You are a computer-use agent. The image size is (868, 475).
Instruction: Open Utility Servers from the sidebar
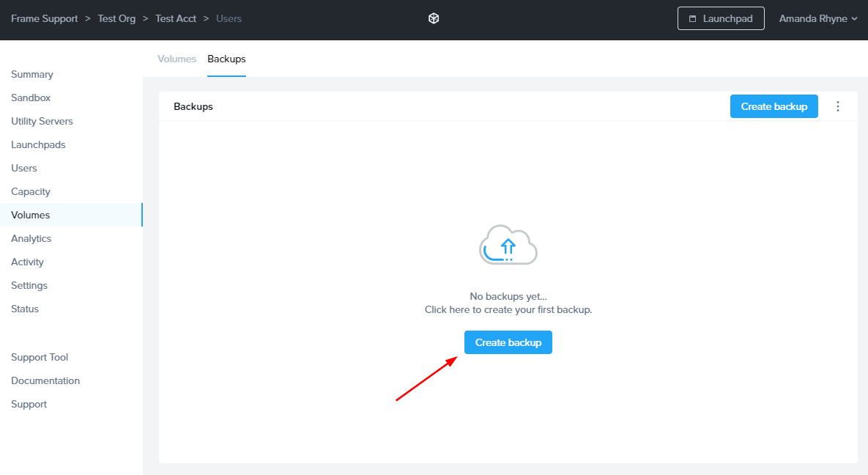42,121
